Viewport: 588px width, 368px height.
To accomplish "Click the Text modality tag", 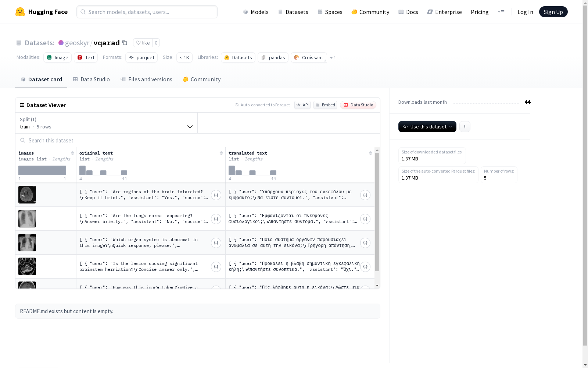I will [86, 57].
